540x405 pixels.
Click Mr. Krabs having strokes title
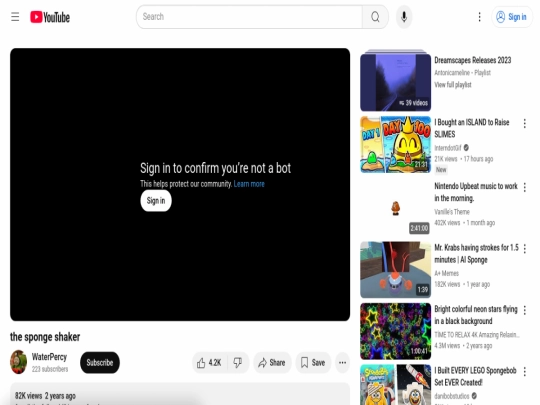(476, 253)
